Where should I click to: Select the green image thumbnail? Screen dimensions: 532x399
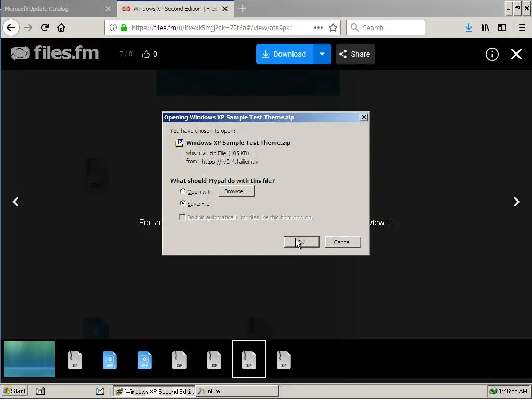coord(29,359)
